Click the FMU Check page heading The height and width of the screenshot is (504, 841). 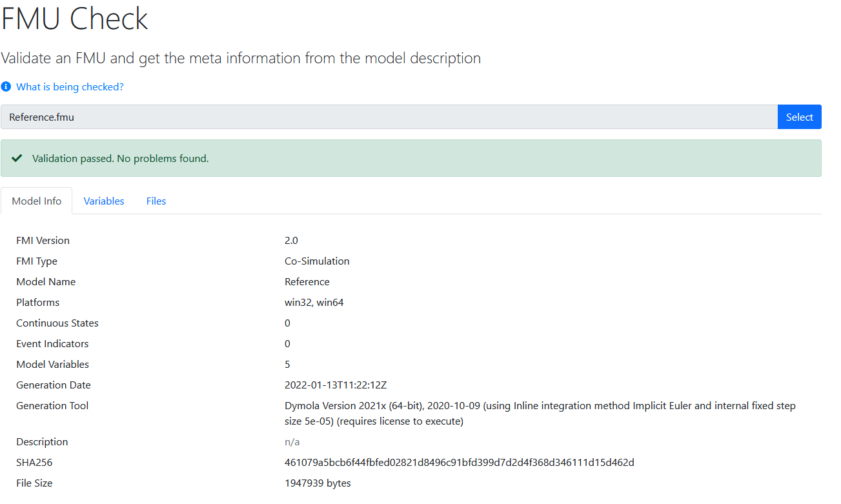[74, 19]
